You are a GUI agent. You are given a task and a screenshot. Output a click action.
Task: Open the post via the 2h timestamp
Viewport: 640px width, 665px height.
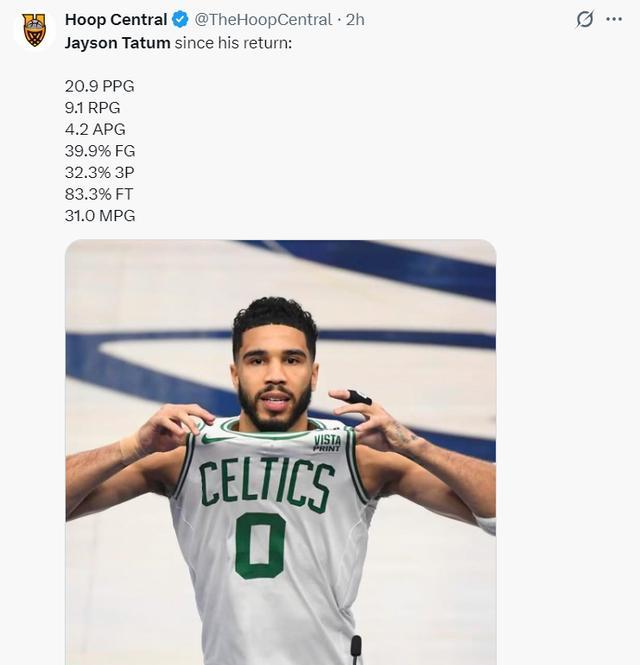[x=355, y=20]
